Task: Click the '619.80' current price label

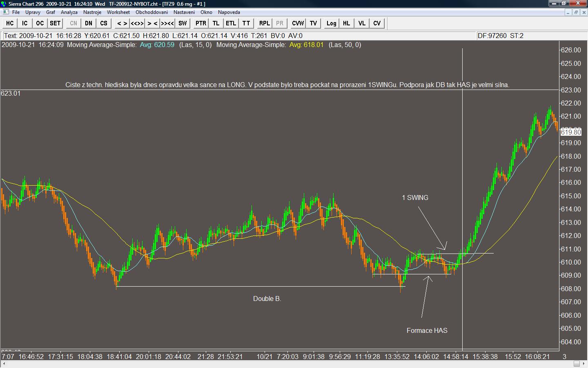Action: coord(571,132)
